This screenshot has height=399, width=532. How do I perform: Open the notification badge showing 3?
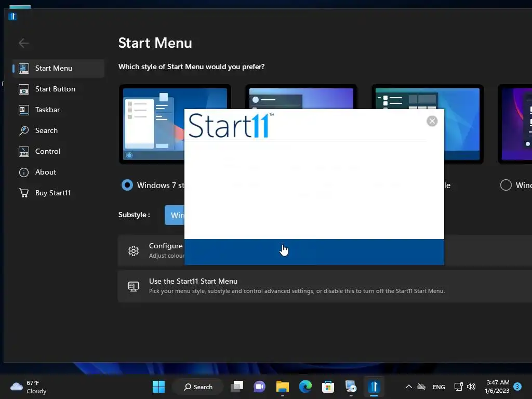(517, 387)
